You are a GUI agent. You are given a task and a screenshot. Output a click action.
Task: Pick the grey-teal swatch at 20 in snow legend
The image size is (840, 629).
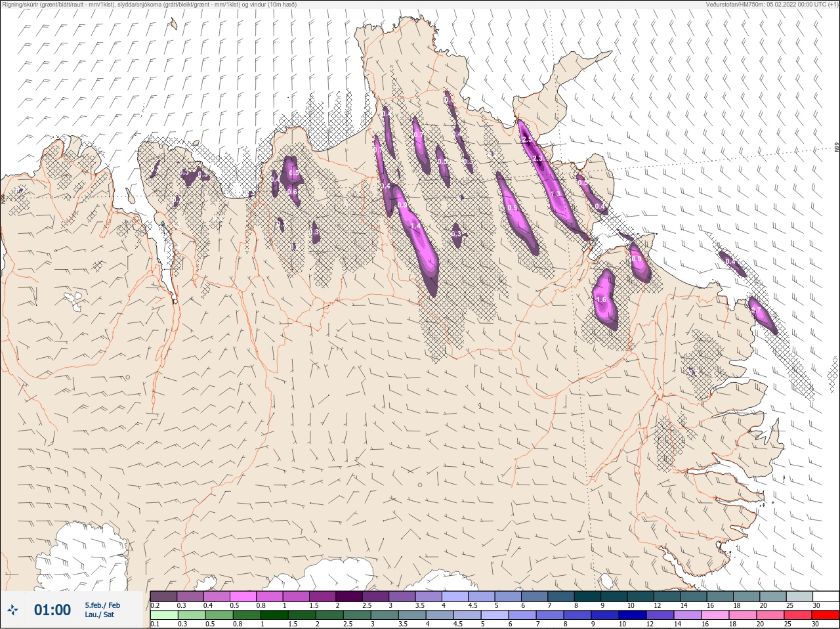pos(773,596)
